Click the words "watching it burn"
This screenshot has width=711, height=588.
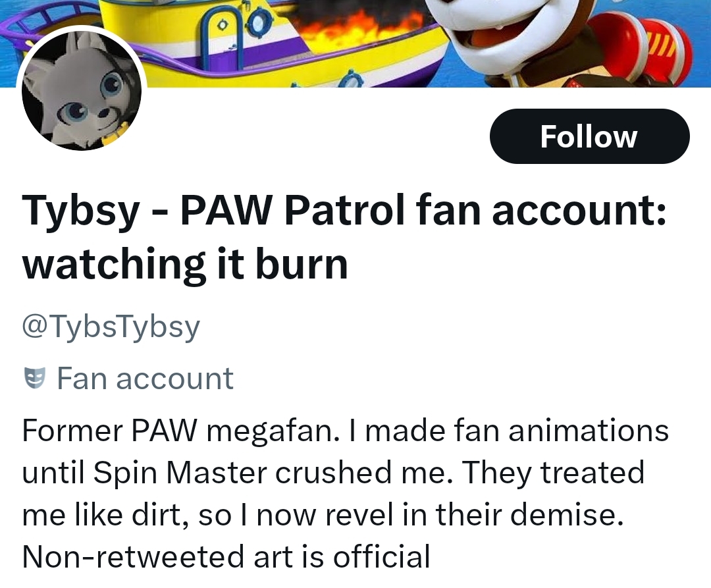click(185, 264)
